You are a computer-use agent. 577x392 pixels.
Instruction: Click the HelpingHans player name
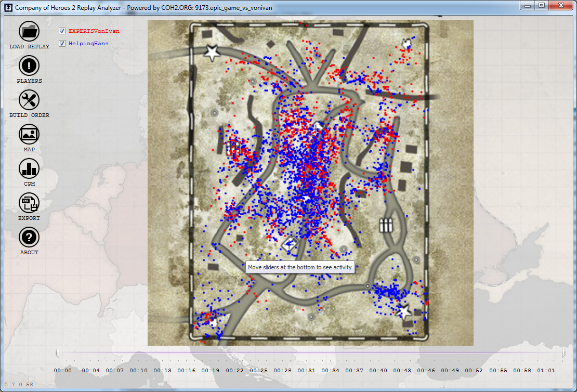[89, 44]
